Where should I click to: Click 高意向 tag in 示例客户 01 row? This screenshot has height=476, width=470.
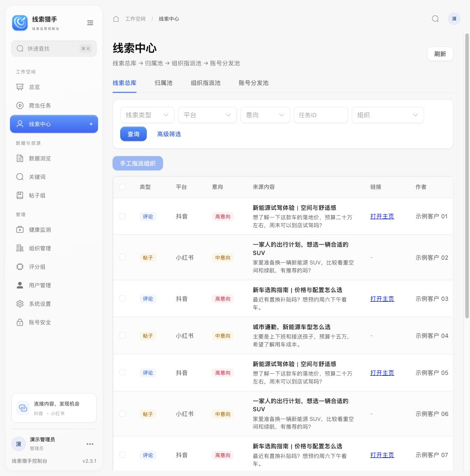pos(223,216)
